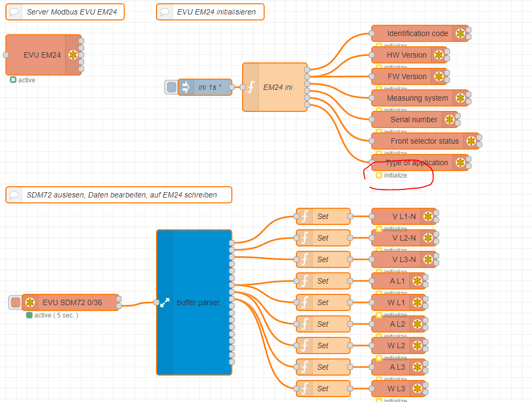Click the Modbus icon on Identification code node
The height and width of the screenshot is (402, 532).
click(x=460, y=33)
